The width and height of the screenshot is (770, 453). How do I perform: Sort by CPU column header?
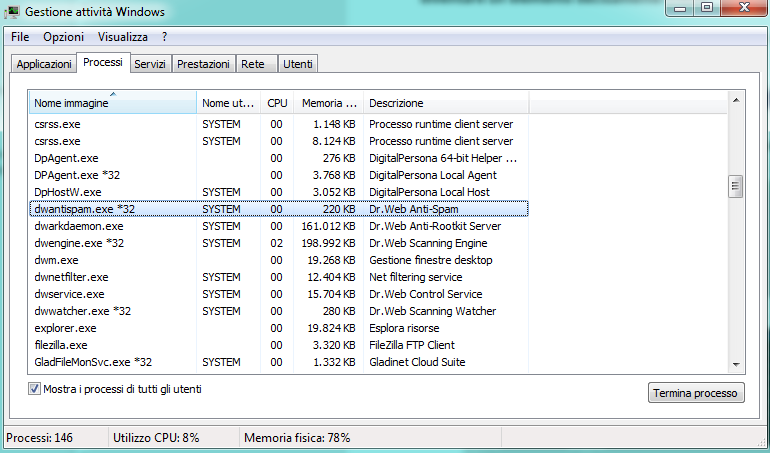point(277,103)
